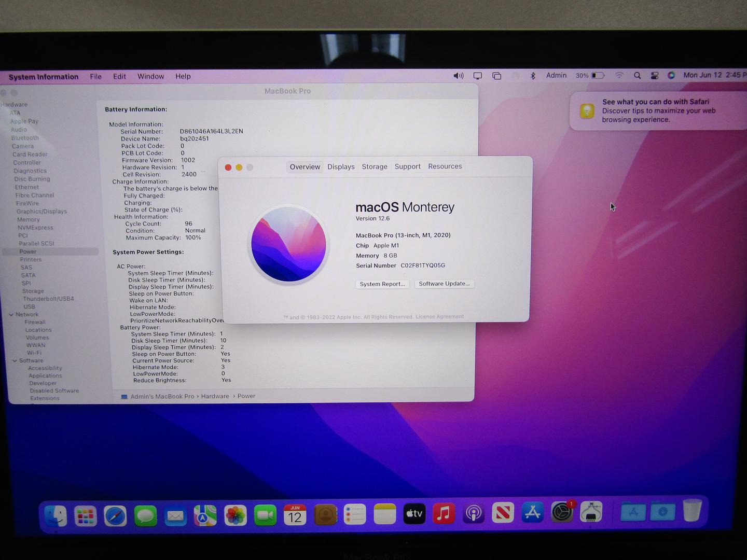The width and height of the screenshot is (747, 560).
Task: Click the volume icon in menu bar
Action: 459,76
